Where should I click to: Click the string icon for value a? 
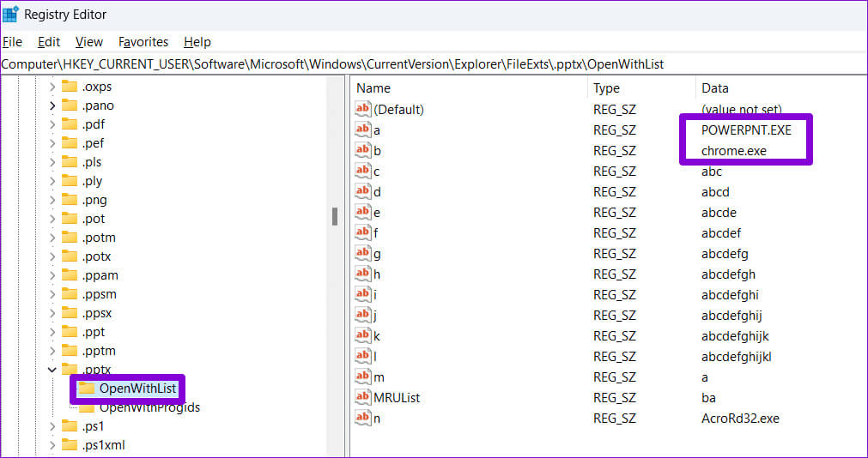[363, 130]
